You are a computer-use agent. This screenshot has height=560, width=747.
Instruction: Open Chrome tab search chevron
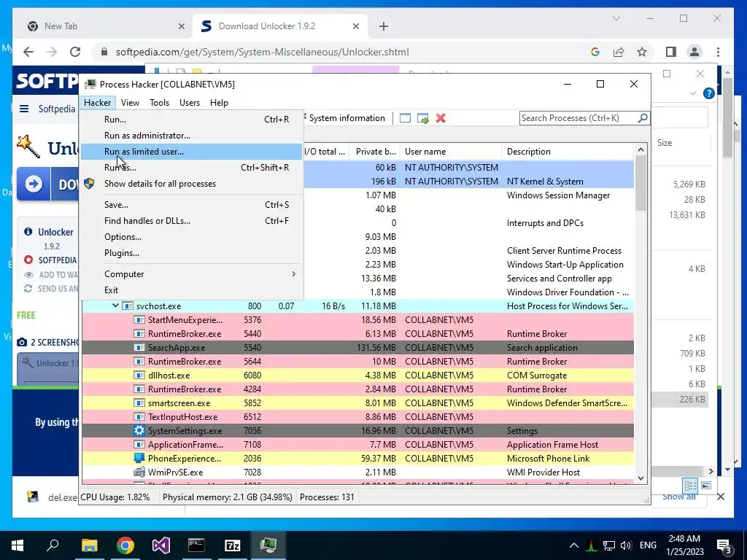pyautogui.click(x=616, y=18)
